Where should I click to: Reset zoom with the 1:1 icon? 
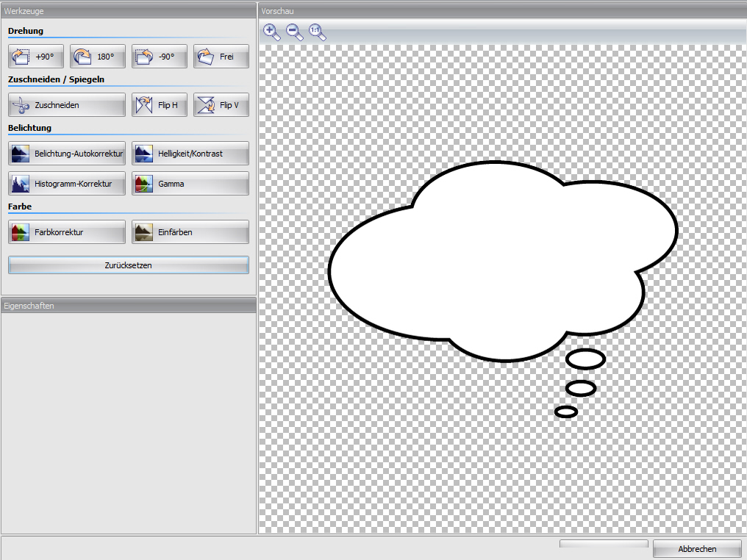317,32
